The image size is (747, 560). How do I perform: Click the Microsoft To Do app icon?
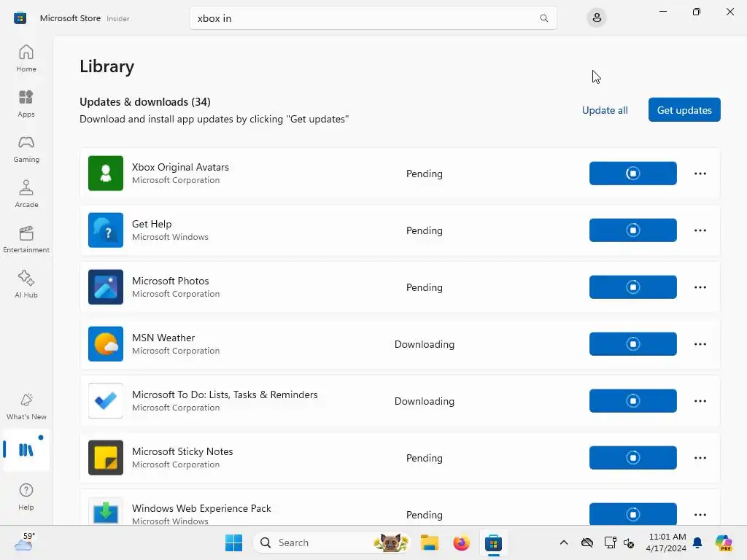point(106,401)
